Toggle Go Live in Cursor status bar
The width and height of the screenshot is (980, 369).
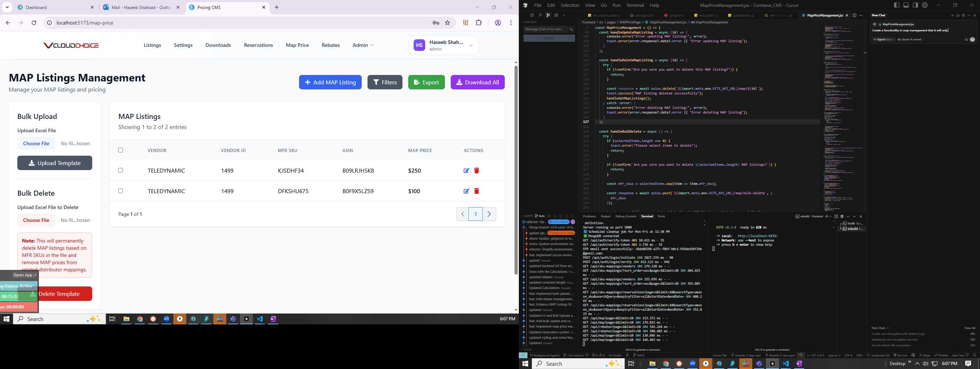[900, 355]
